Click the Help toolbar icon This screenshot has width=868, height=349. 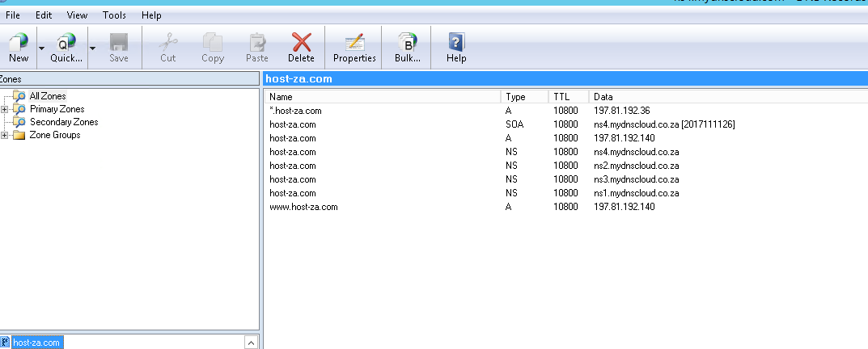456,47
